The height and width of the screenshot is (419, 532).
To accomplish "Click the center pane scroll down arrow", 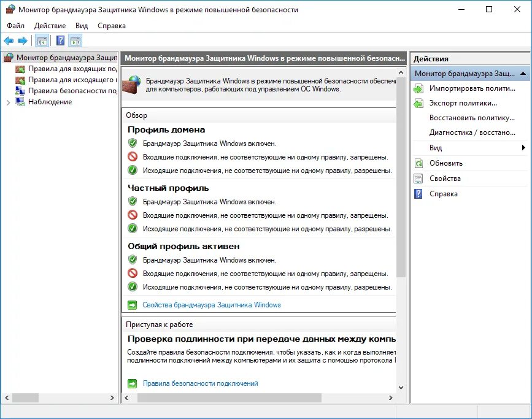I will [401, 388].
